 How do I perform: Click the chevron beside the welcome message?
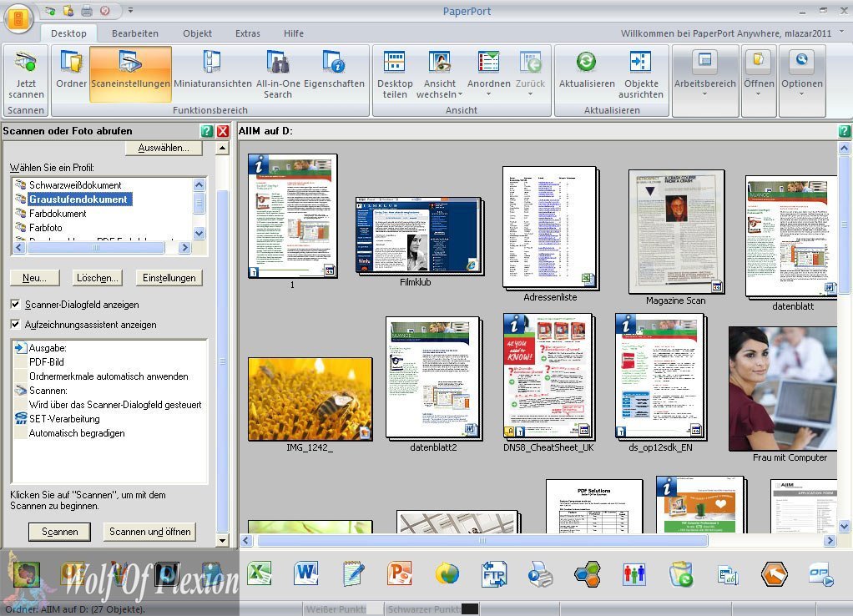coord(842,32)
